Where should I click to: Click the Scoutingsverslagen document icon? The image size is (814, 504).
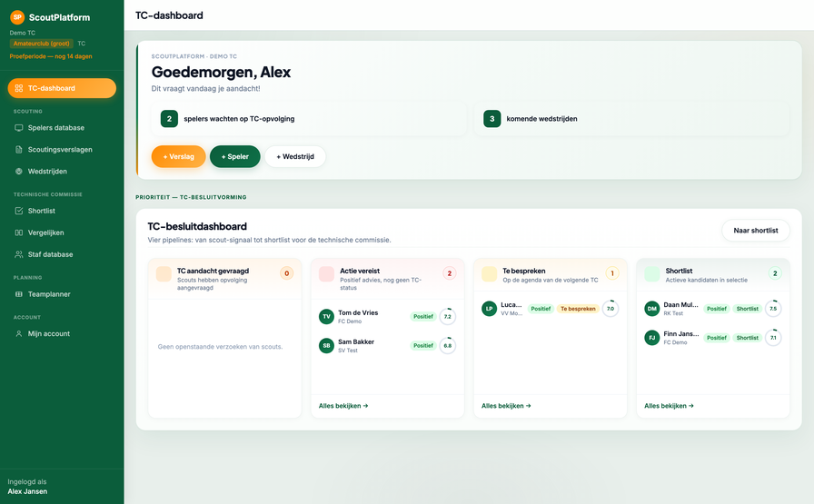tap(19, 150)
